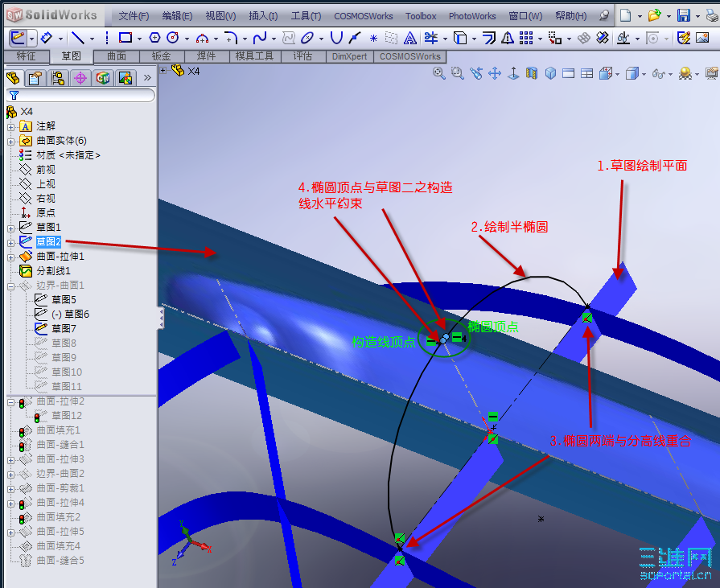Click the New document icon

click(625, 15)
